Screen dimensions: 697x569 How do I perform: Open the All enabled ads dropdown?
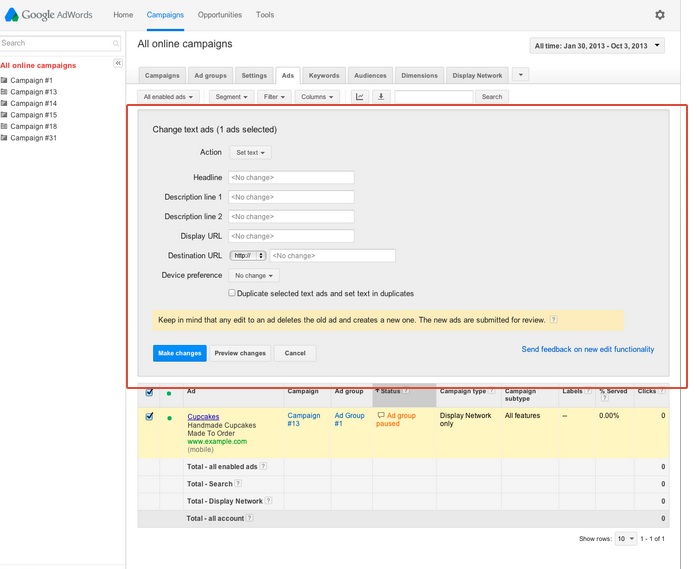pyautogui.click(x=168, y=96)
